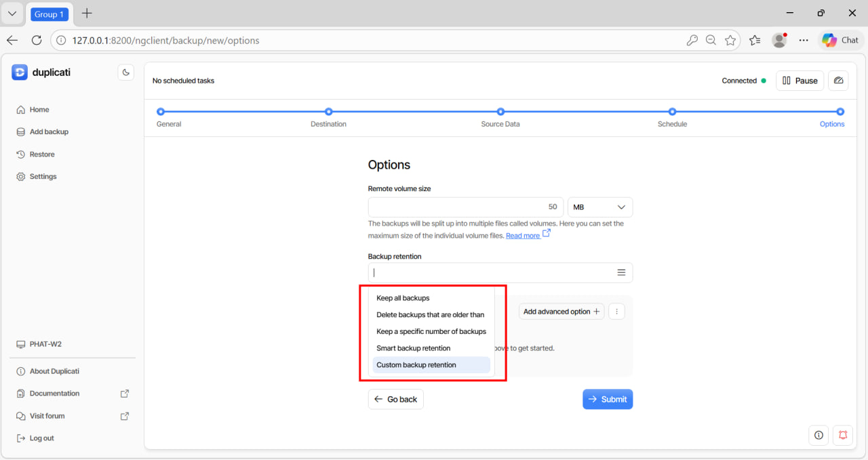Pause the Duplicati server

(800, 81)
